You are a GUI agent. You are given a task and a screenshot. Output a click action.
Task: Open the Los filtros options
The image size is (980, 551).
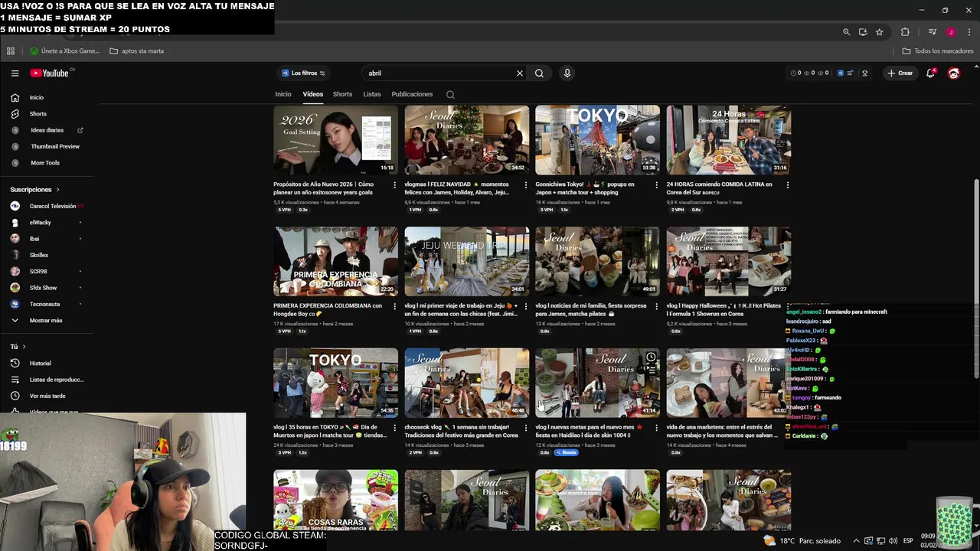tap(303, 73)
